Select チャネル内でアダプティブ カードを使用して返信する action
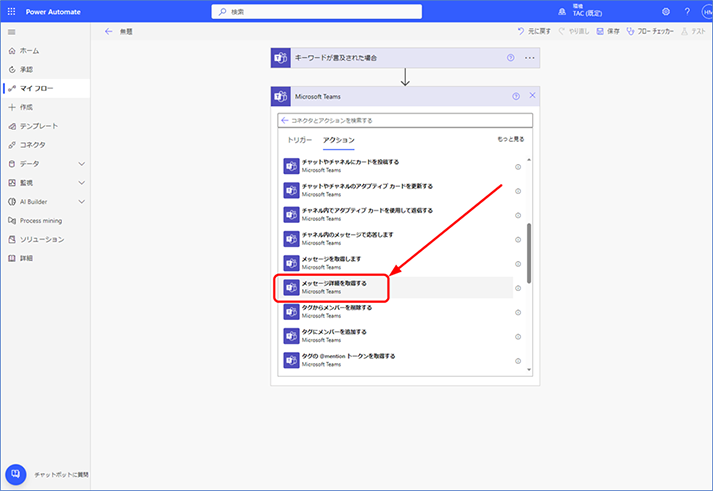 click(398, 215)
